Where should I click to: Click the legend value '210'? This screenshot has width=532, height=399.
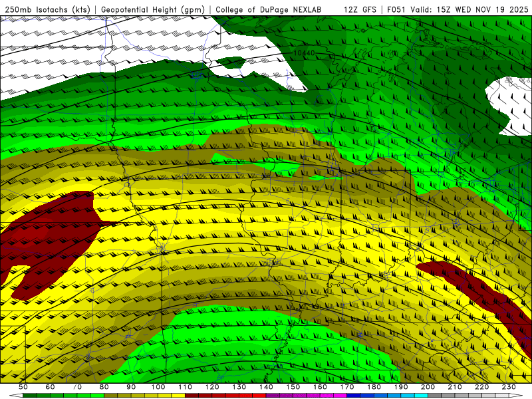[x=455, y=387]
